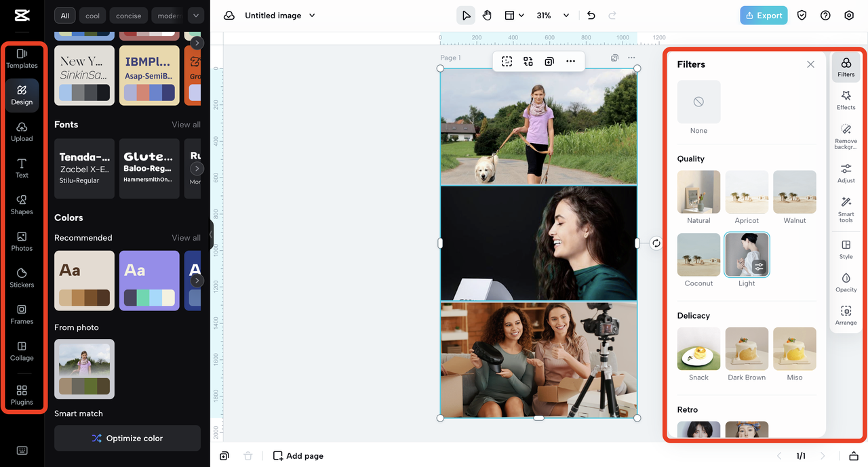Select the cool style tag
This screenshot has height=467, width=868.
point(93,16)
